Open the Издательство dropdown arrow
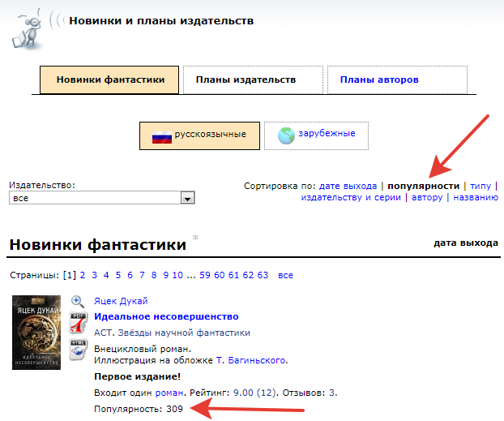Screen dimensions: 504x421 pos(187,198)
